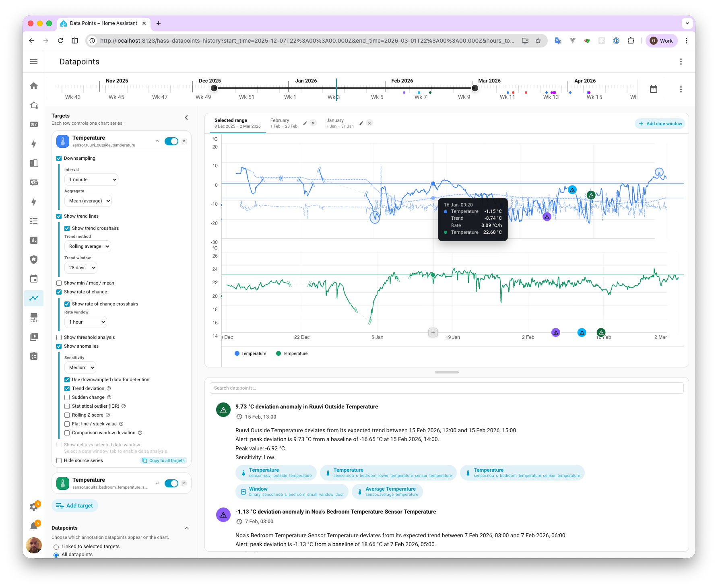Screen dimensions: 718x588
Task: Bookmark this page with the star icon
Action: tap(538, 41)
